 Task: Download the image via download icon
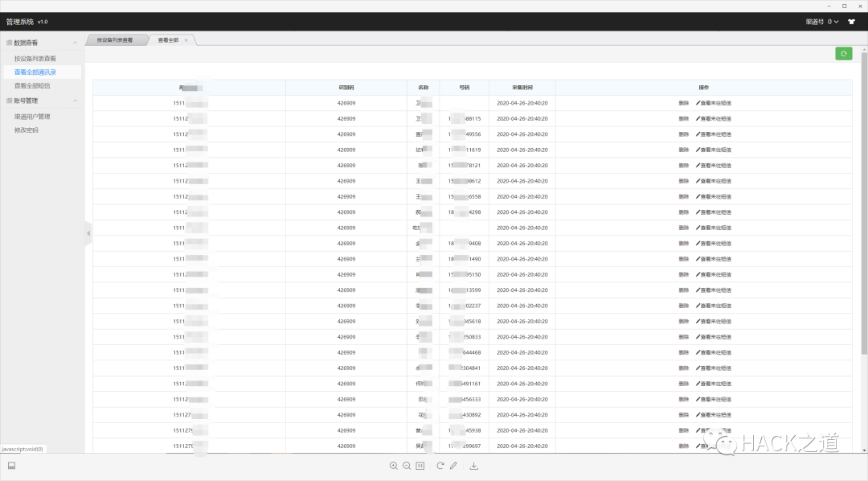474,466
